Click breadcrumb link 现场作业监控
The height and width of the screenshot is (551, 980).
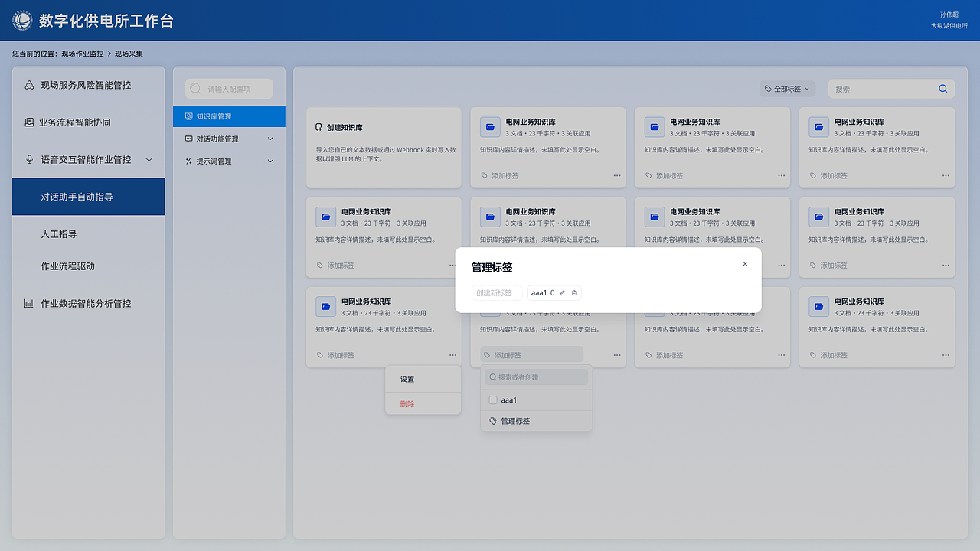tap(82, 54)
